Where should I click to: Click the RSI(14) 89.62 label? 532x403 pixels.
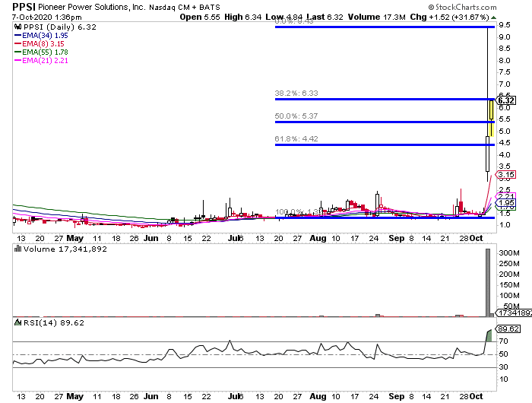click(x=54, y=323)
